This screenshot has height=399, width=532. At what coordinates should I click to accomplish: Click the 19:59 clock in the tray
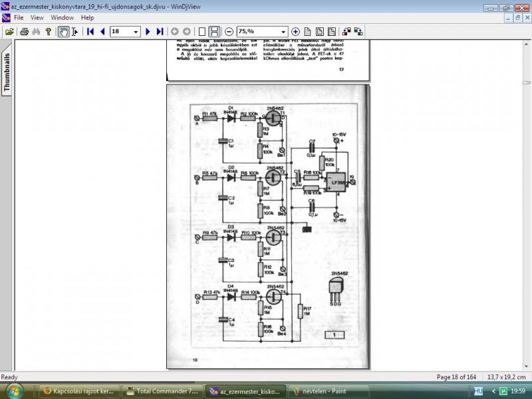click(x=518, y=391)
